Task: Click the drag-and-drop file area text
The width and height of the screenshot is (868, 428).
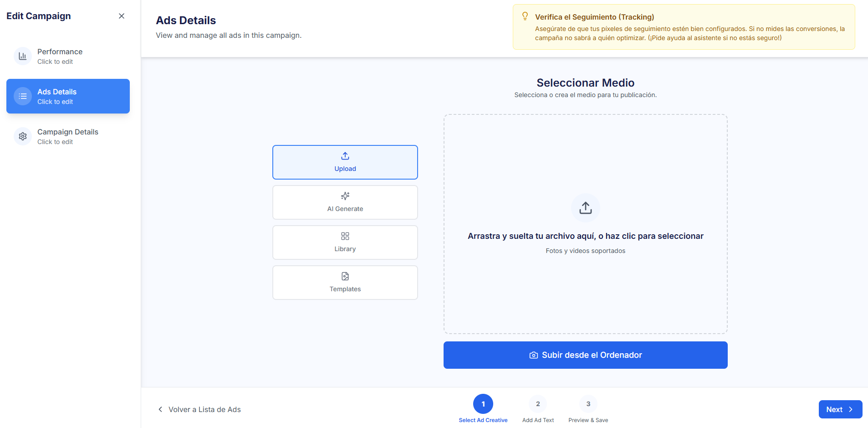Action: click(585, 236)
